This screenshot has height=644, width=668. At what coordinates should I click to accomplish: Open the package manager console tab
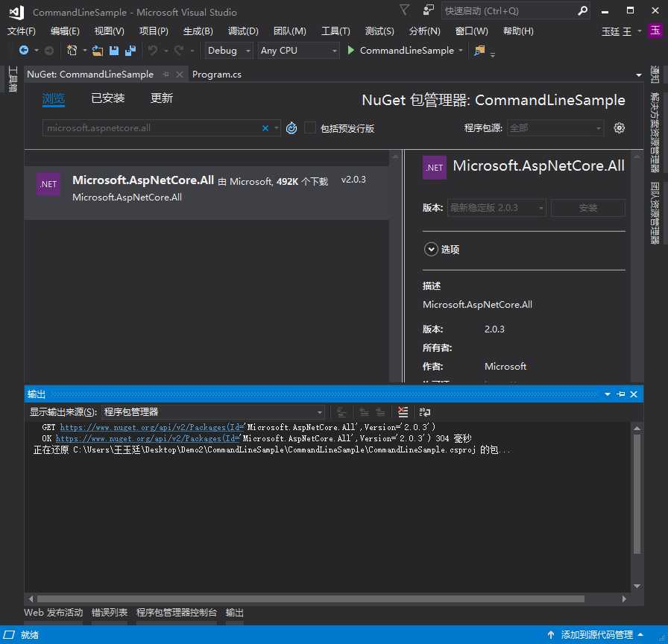(177, 613)
